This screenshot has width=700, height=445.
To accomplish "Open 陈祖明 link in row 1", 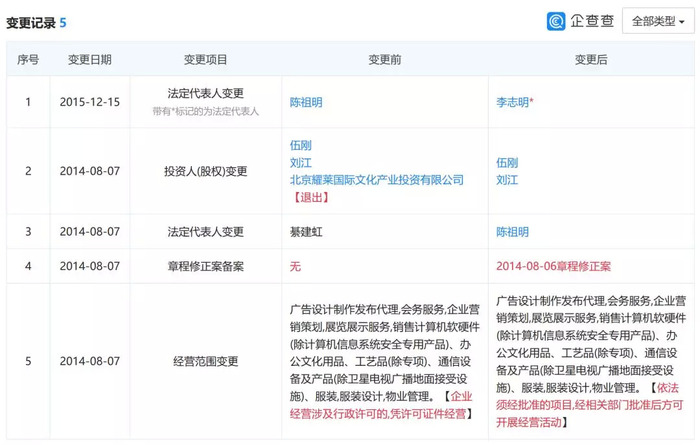I will [x=306, y=102].
